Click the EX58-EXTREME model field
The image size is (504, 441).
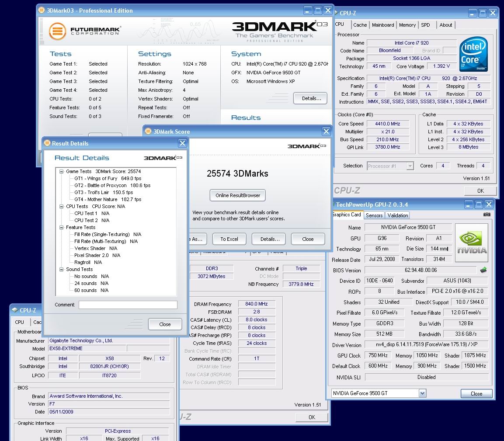pyautogui.click(x=87, y=348)
